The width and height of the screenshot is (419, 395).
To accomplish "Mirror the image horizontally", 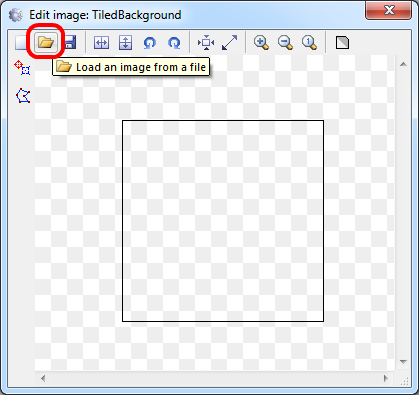I will pyautogui.click(x=101, y=43).
